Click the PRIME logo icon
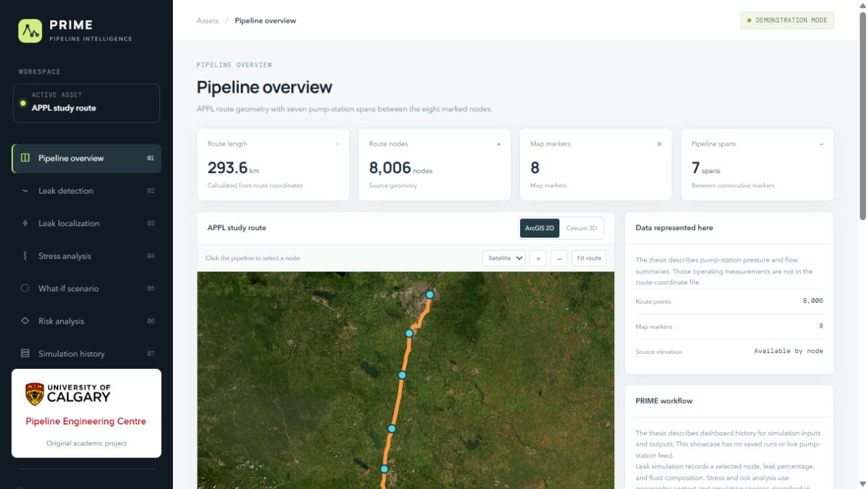868x489 pixels. pyautogui.click(x=30, y=31)
